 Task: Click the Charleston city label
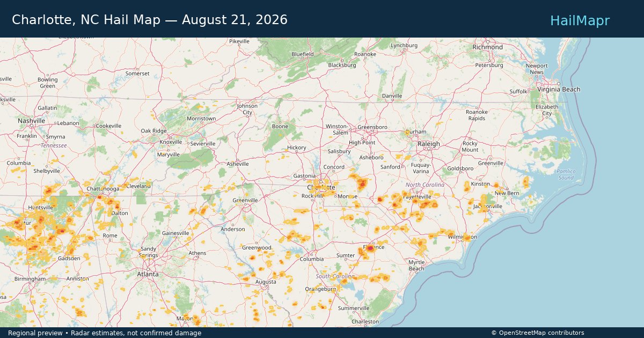pyautogui.click(x=365, y=321)
